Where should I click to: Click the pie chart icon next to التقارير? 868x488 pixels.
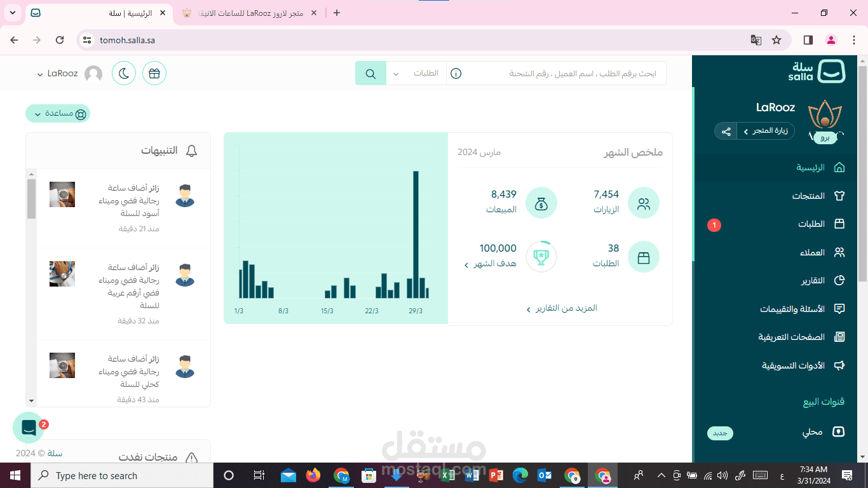tap(839, 280)
